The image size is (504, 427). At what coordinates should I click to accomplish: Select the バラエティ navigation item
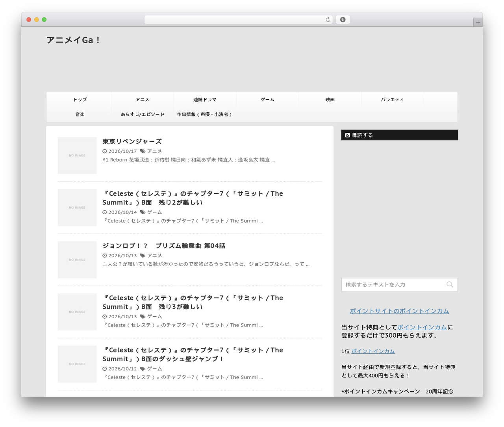(392, 100)
